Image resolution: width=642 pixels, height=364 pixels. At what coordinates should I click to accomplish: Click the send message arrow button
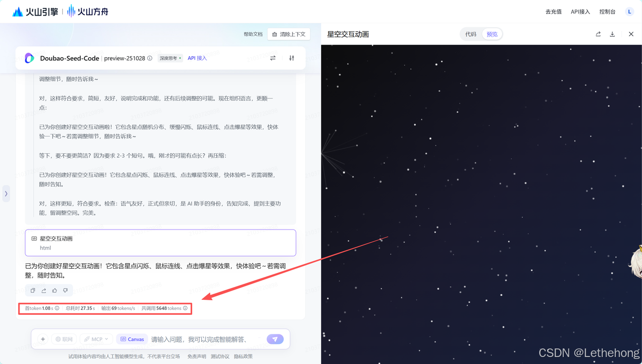coord(275,339)
